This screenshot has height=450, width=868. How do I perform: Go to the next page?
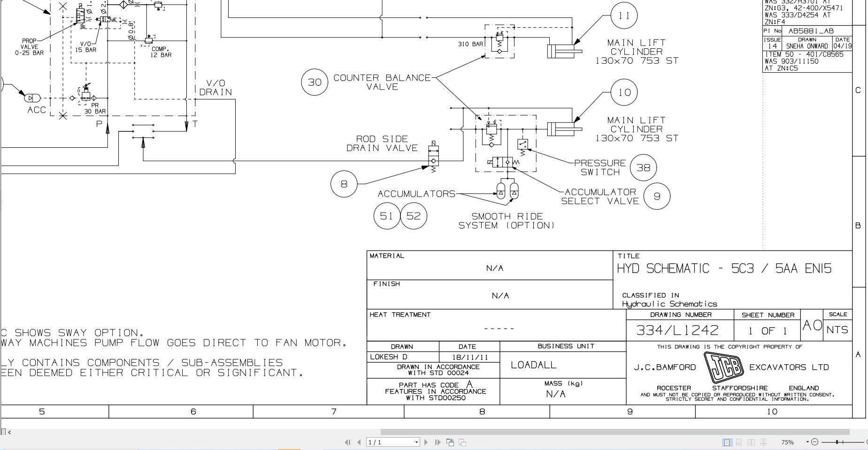point(426,442)
